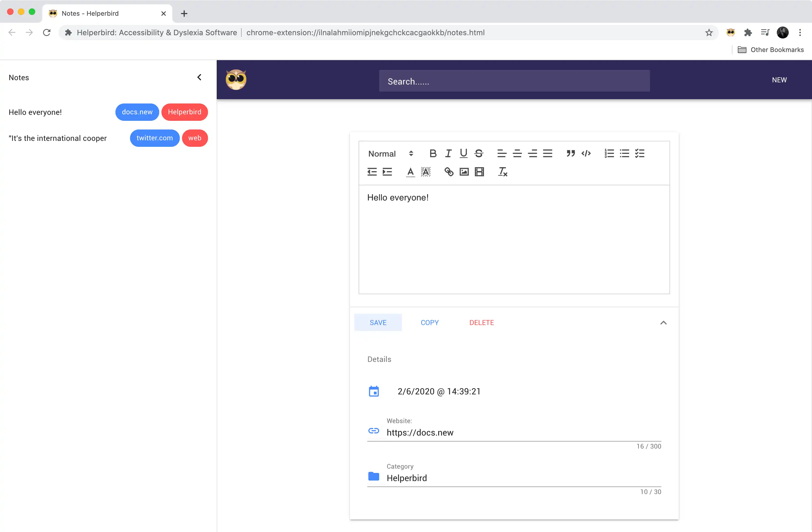Click the calendar date icon
The height and width of the screenshot is (532, 812).
[x=373, y=391]
